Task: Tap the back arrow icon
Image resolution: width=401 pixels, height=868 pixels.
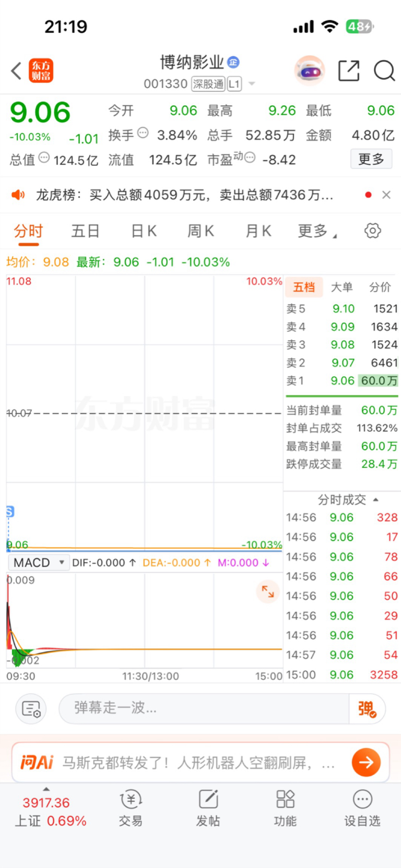Action: click(x=16, y=71)
